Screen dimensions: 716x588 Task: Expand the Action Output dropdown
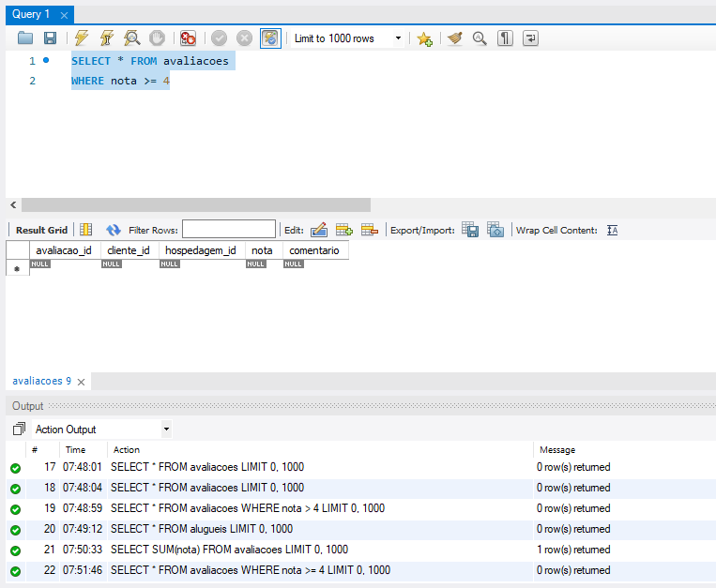coord(166,430)
